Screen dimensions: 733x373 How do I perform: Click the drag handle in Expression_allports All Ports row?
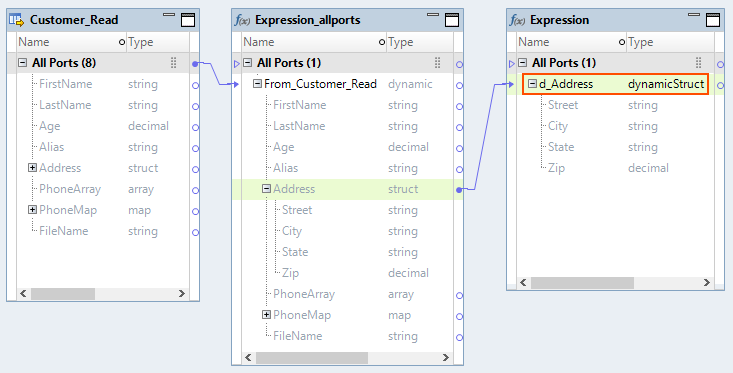(x=438, y=63)
